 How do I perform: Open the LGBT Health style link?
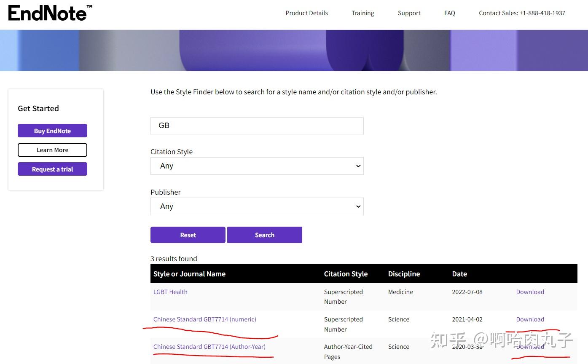[170, 292]
